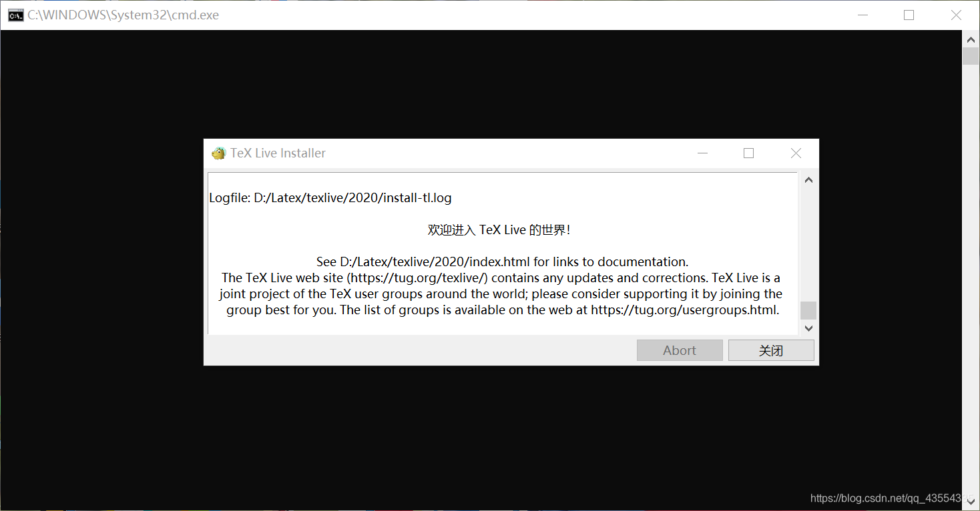
Task: Maximize the cmd.exe window
Action: click(x=909, y=15)
